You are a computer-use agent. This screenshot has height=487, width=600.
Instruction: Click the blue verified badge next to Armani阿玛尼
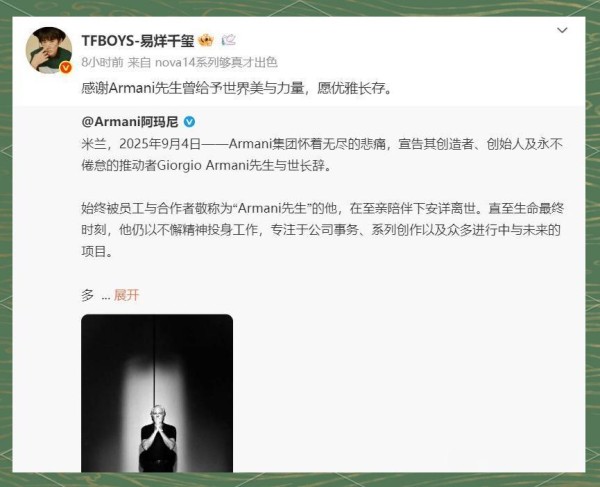(189, 122)
